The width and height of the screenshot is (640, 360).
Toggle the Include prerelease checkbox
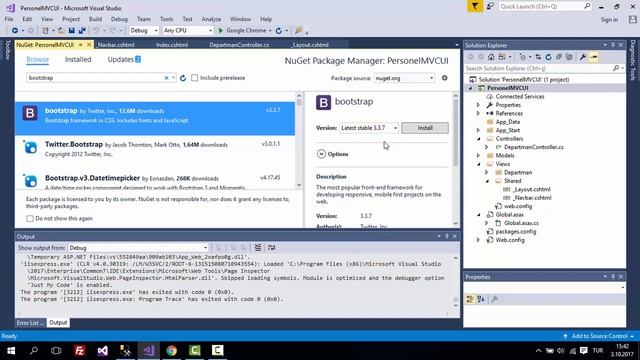pyautogui.click(x=195, y=78)
